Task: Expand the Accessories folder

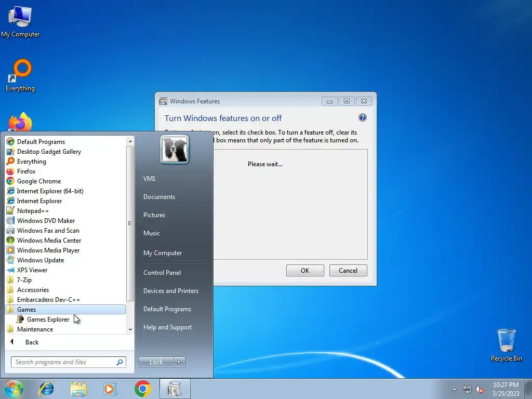Action: pos(65,290)
